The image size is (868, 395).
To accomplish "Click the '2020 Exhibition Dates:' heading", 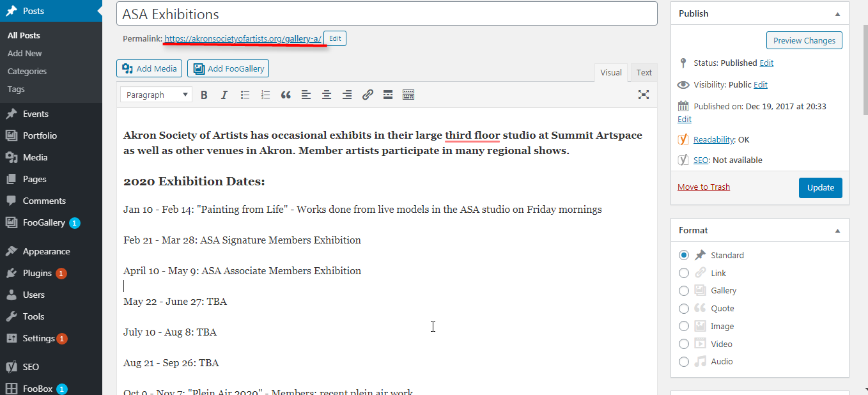I will (194, 182).
